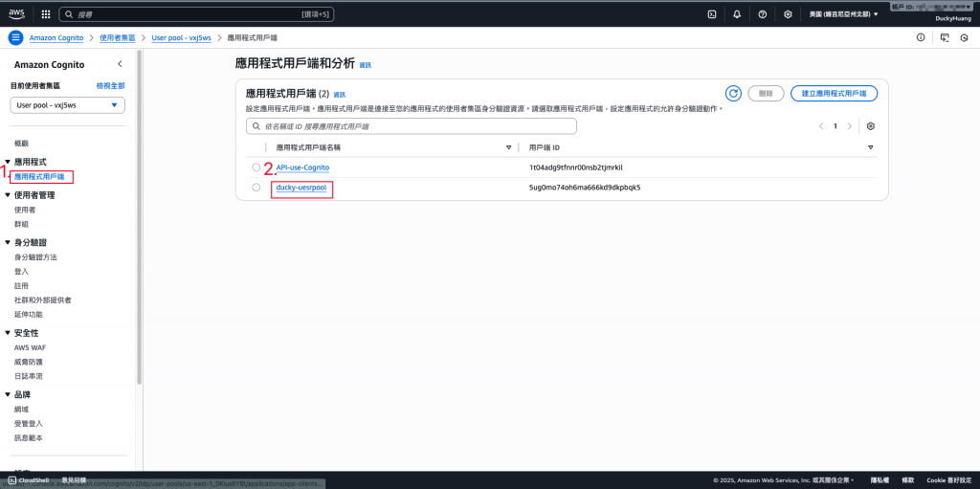Viewport: 980px width, 489px height.
Task: Open the ducky-uesrpool app client link
Action: (301, 188)
